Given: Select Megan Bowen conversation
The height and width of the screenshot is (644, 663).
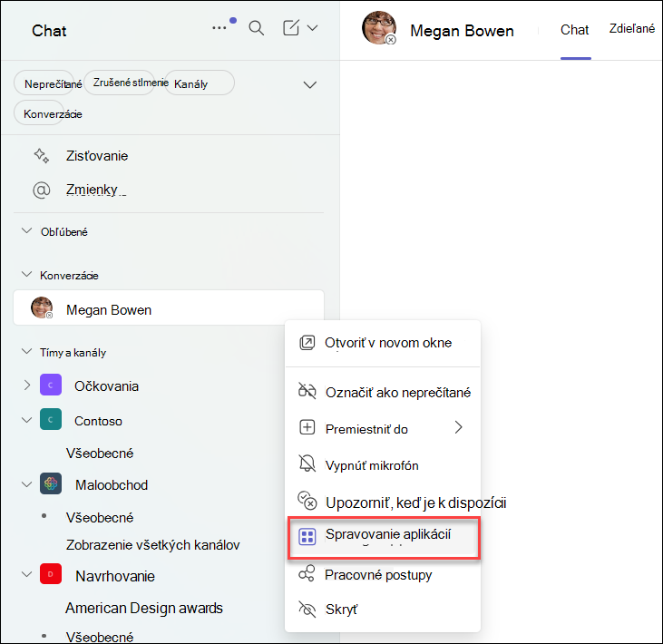Looking at the screenshot, I should [169, 307].
